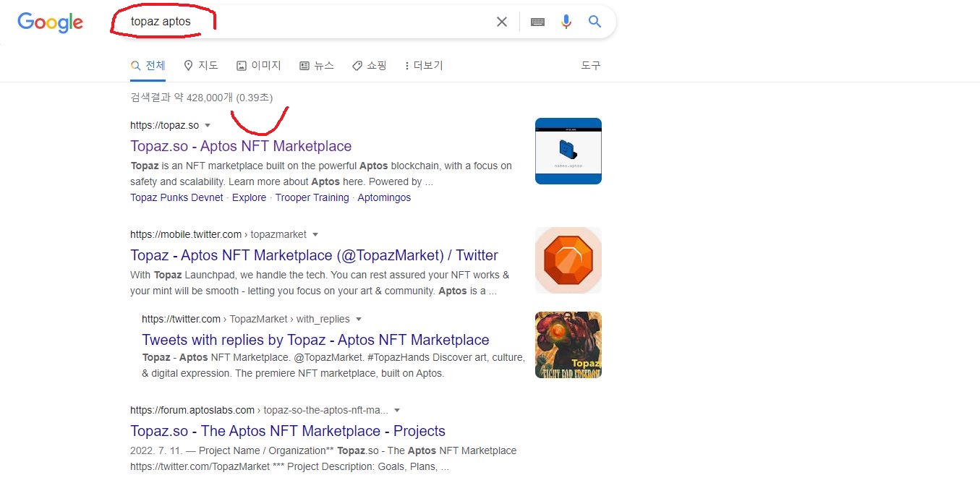Expand dropdown arrow next to mobile.twitter.com topazmarket
Viewport: 980px width, 483px height.
(x=315, y=235)
